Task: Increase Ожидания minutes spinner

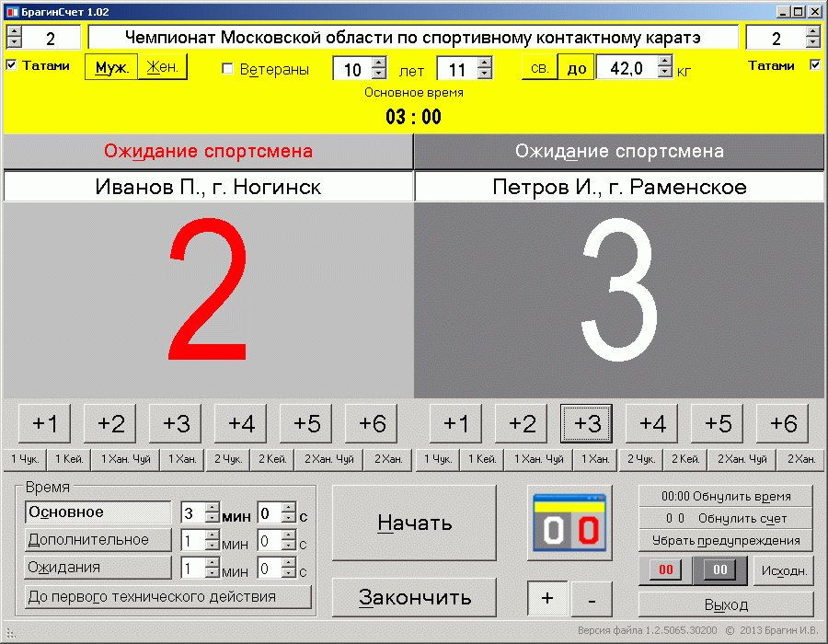Action: pyautogui.click(x=213, y=562)
